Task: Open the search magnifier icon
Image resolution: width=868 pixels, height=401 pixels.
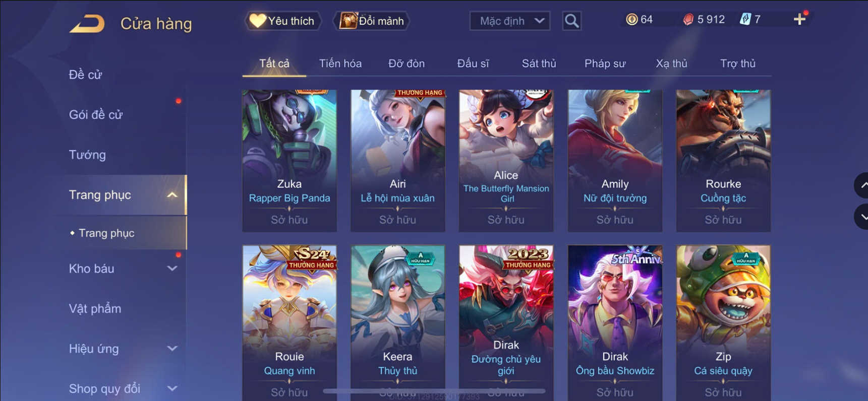Action: pos(571,21)
